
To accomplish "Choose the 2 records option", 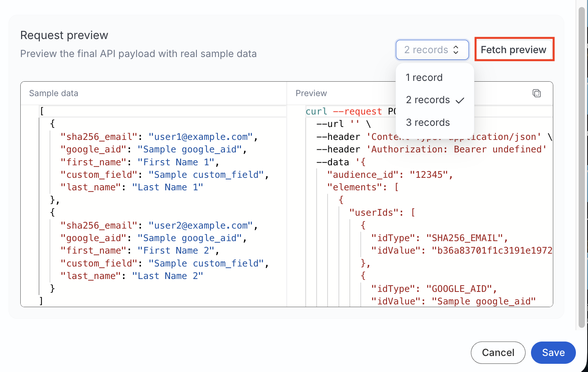I will coord(435,100).
